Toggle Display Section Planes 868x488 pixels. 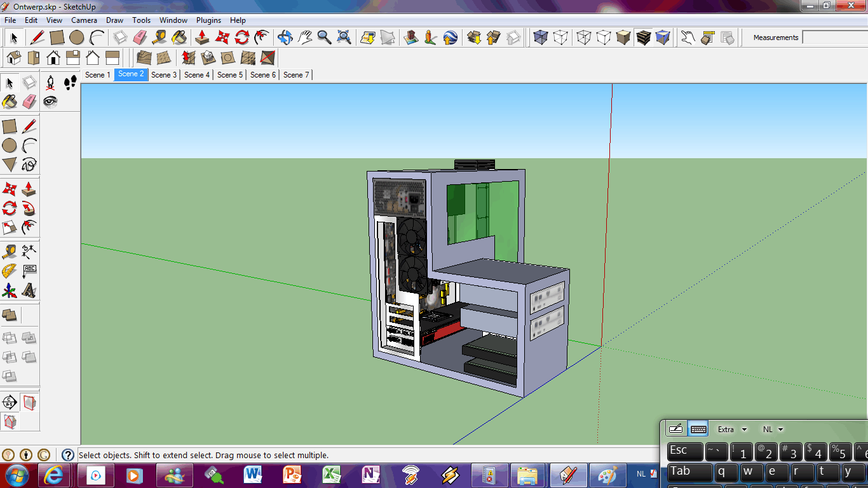(29, 402)
